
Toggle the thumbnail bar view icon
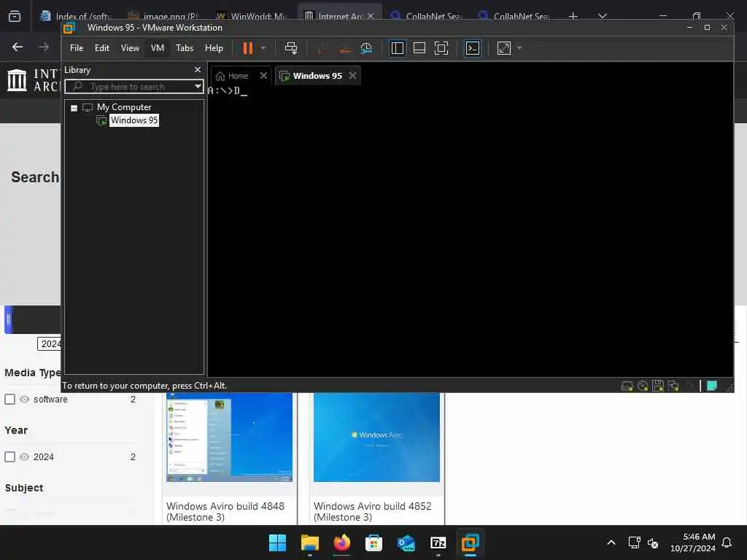pos(419,48)
